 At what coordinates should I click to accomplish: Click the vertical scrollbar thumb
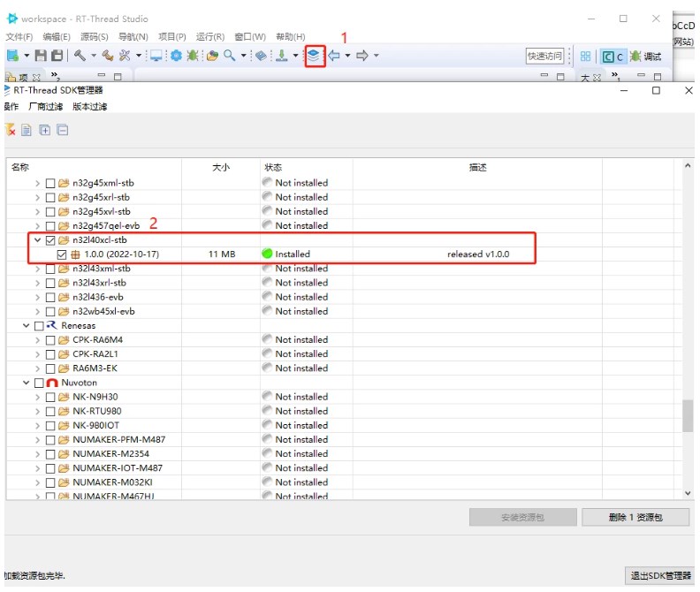pos(688,415)
